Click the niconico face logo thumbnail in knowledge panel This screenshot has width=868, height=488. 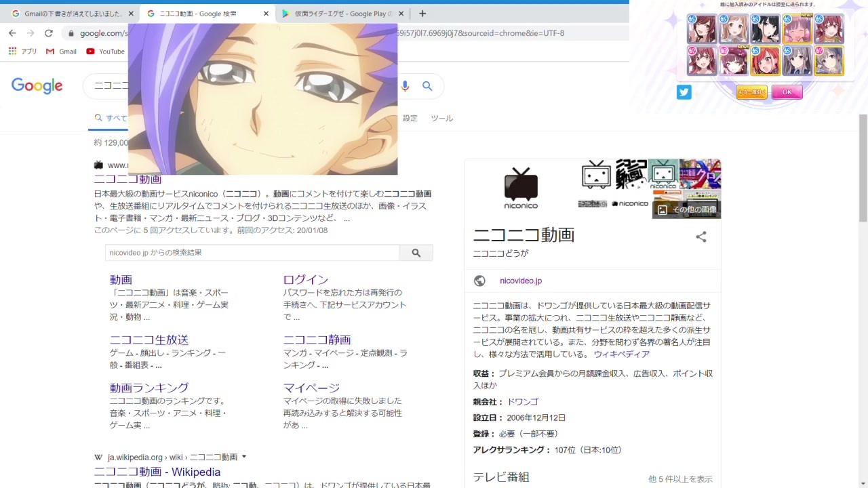[597, 175]
